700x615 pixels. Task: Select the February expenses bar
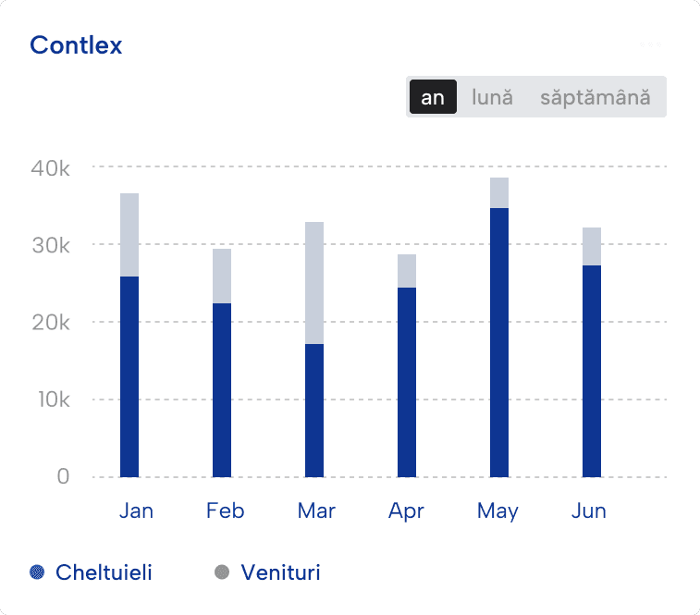pos(222,389)
